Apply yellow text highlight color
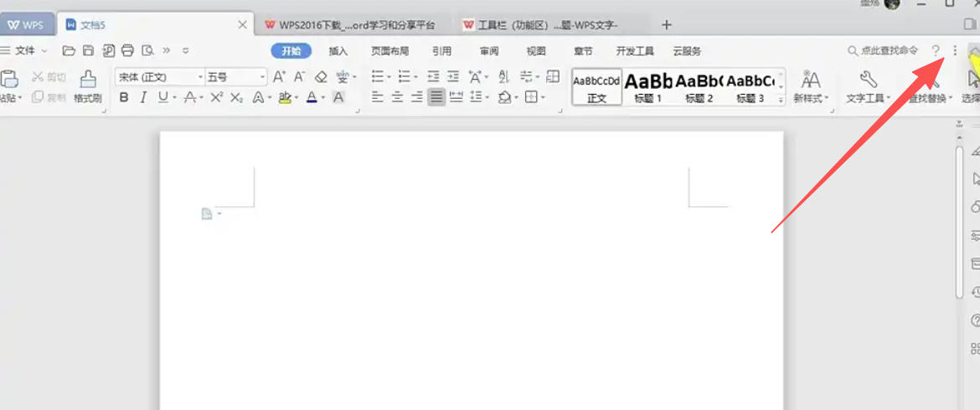The height and width of the screenshot is (410, 980). pyautogui.click(x=285, y=97)
